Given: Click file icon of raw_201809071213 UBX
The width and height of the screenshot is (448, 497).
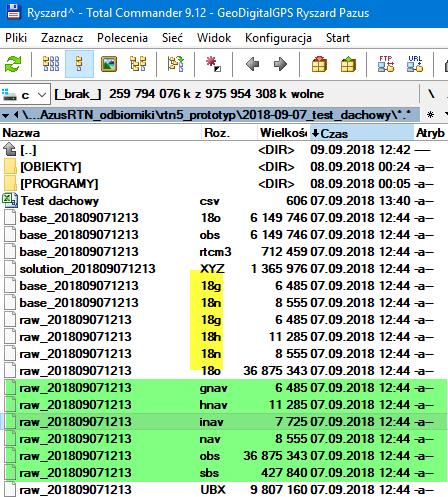Looking at the screenshot, I should [x=10, y=490].
